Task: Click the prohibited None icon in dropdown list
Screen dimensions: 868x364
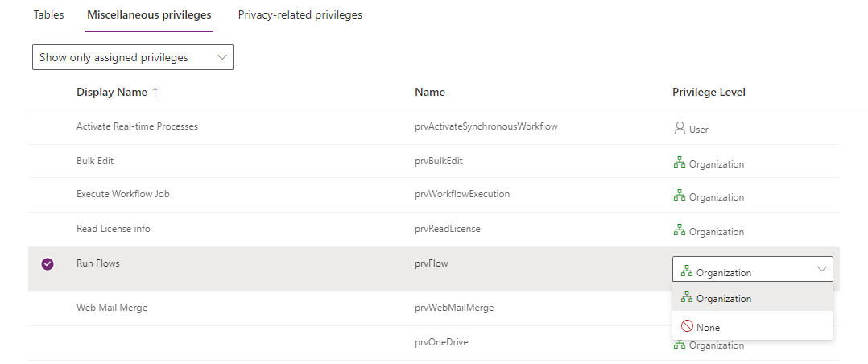Action: click(x=687, y=326)
